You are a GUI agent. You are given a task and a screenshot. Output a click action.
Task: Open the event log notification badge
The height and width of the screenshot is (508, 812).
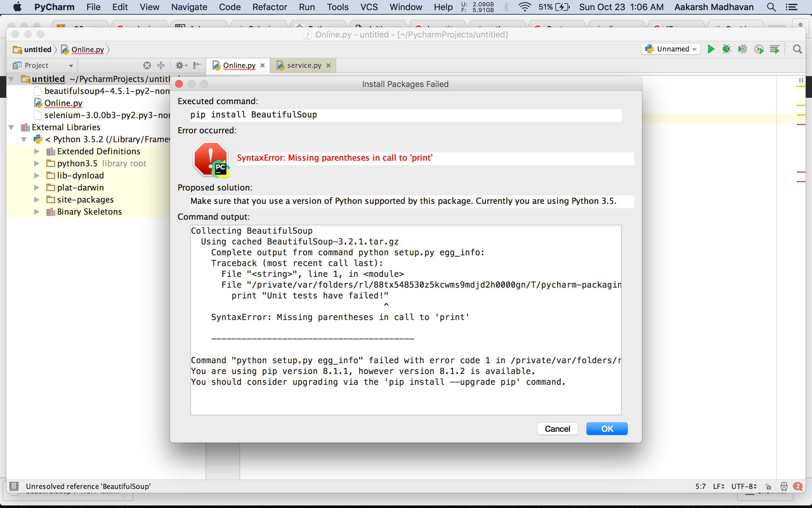(798, 486)
